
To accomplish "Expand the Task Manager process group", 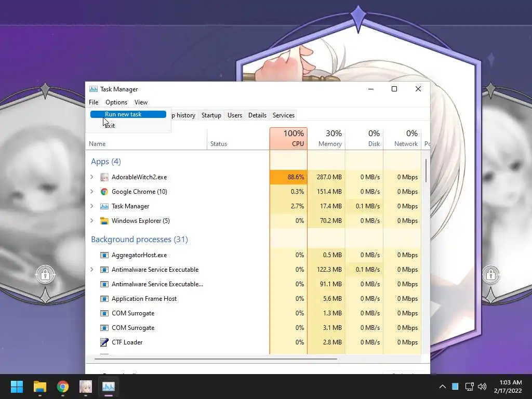I will pyautogui.click(x=91, y=206).
